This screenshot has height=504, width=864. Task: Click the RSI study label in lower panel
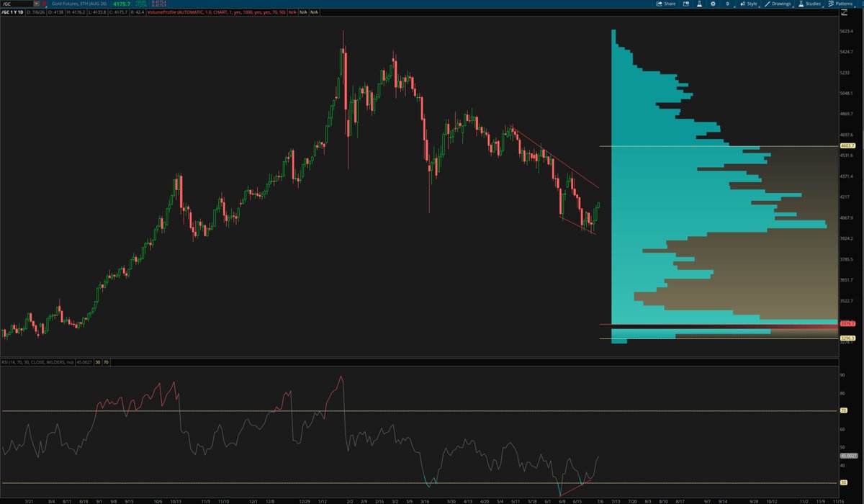[x=37, y=362]
